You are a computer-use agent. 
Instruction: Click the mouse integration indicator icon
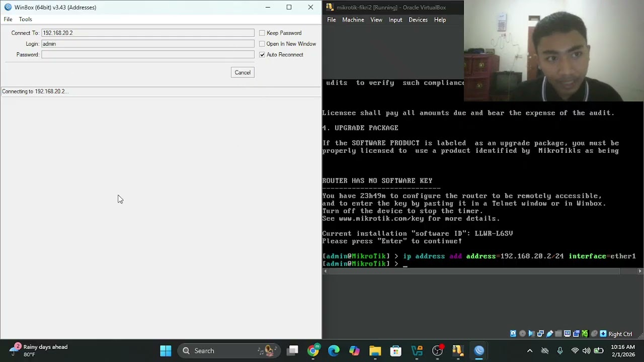pos(594,334)
